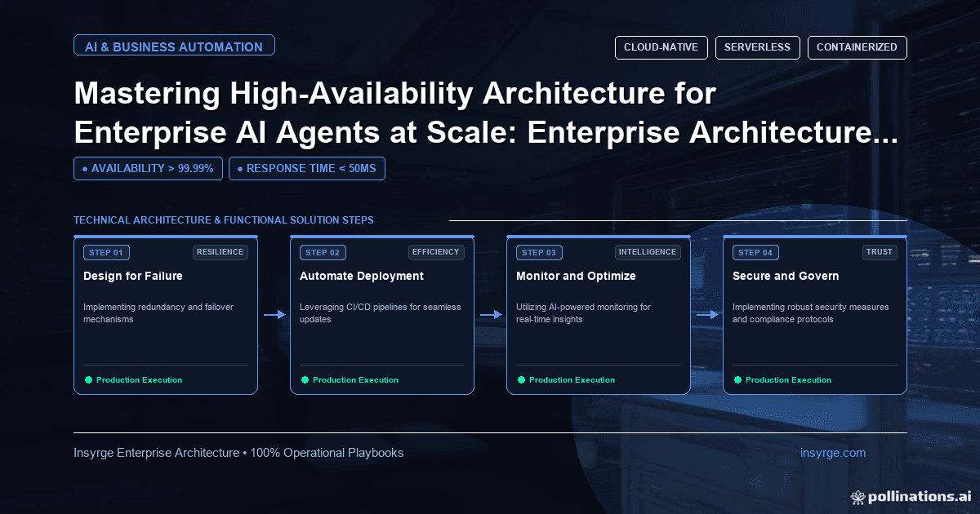Screen dimensions: 980x514
Task: Click the CLOUD-NATIVE tag
Action: [661, 47]
